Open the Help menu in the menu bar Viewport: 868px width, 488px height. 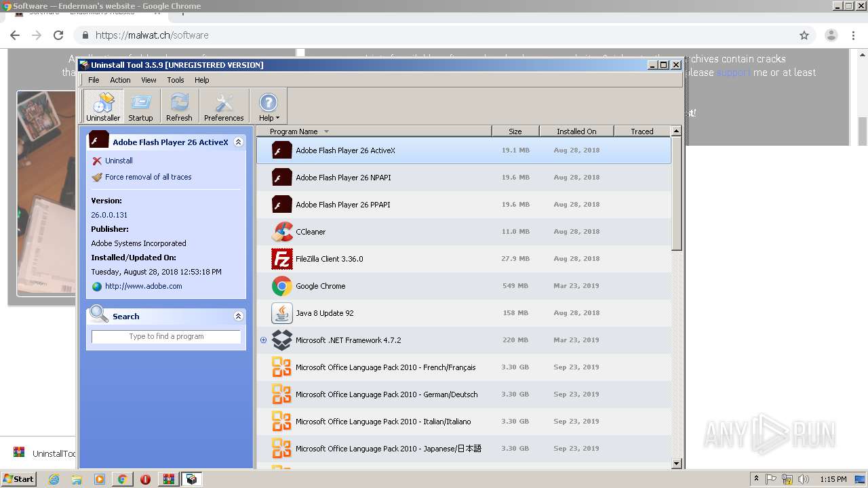202,80
